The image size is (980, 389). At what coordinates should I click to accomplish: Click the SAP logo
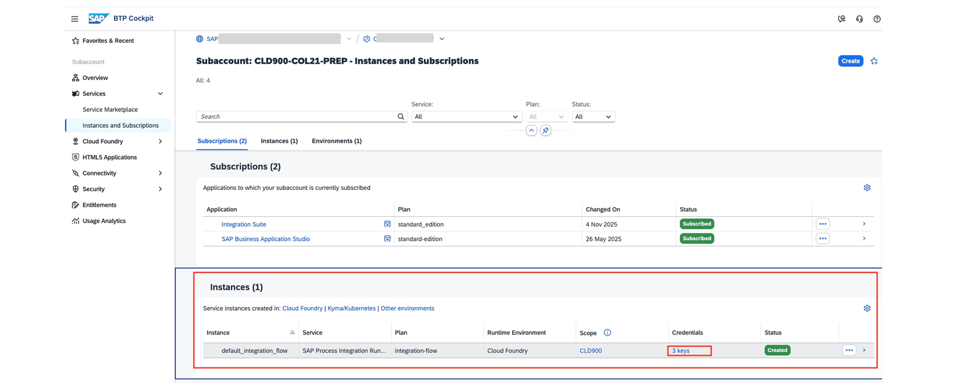(x=99, y=18)
